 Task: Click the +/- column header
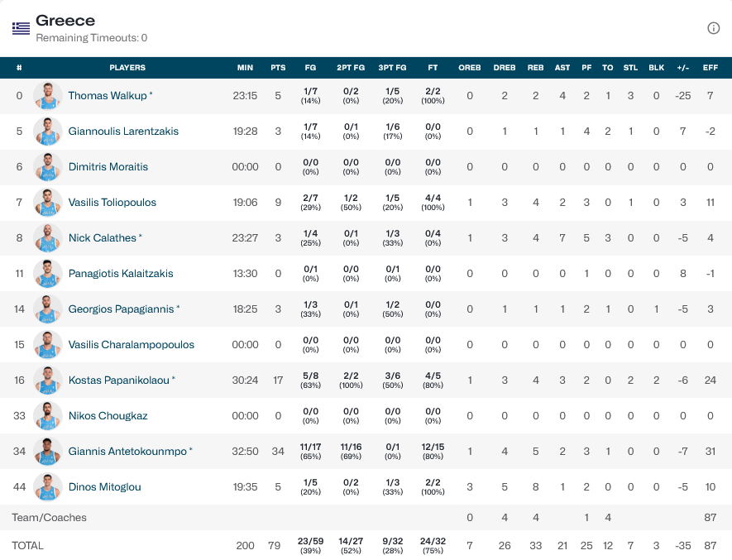tap(683, 68)
